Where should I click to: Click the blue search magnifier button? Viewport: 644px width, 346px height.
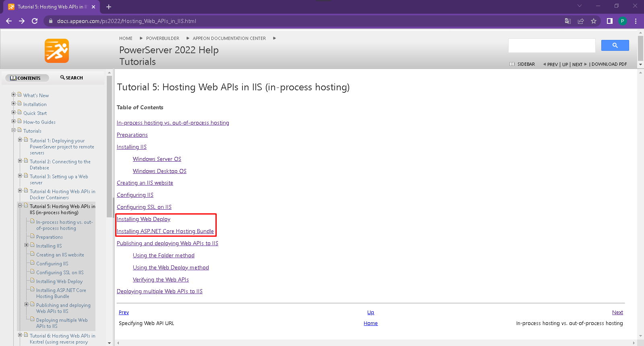(x=615, y=46)
